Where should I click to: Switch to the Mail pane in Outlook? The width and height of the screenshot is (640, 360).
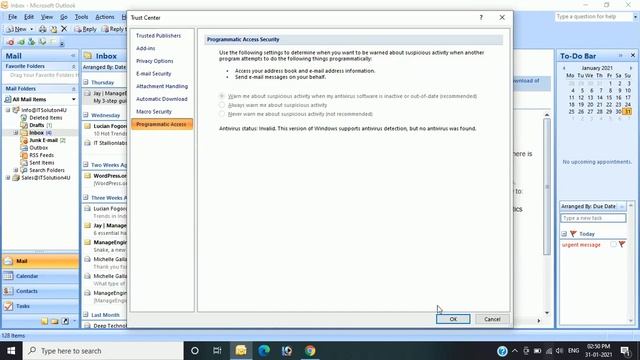(x=40, y=261)
